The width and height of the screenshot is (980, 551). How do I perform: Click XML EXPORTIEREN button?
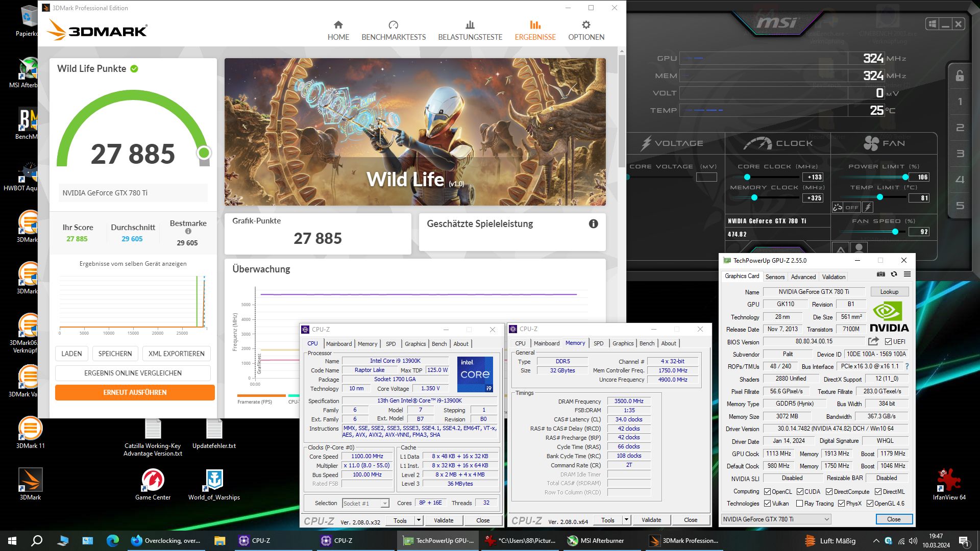point(176,354)
